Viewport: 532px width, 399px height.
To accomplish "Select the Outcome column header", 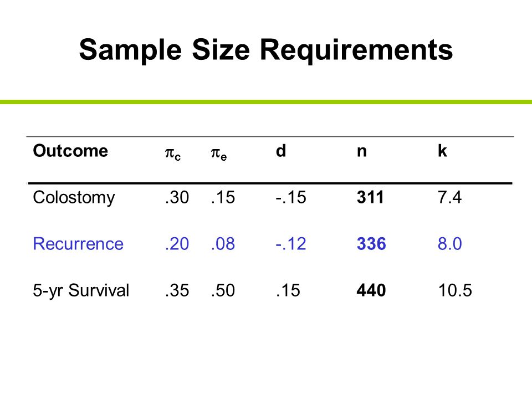I will (70, 151).
